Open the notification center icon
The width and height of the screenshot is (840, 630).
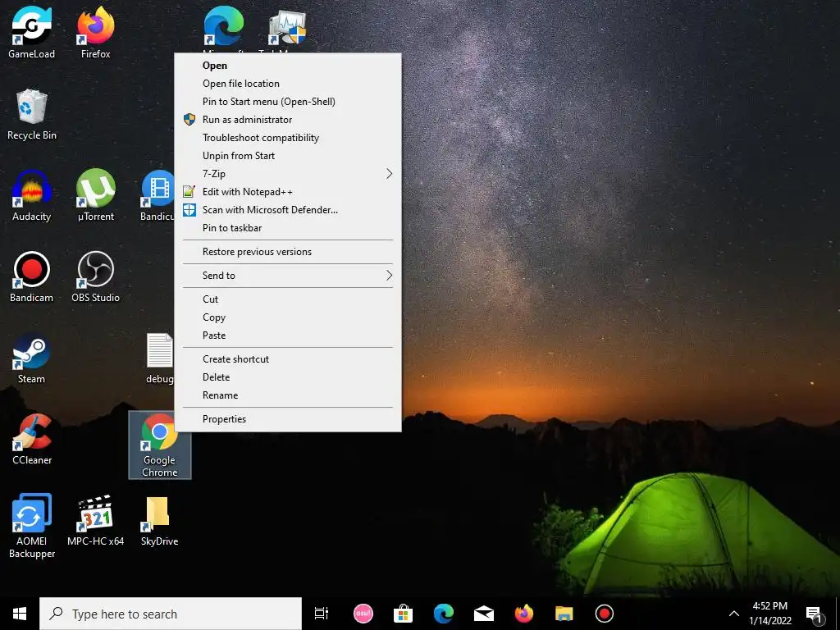pos(814,614)
